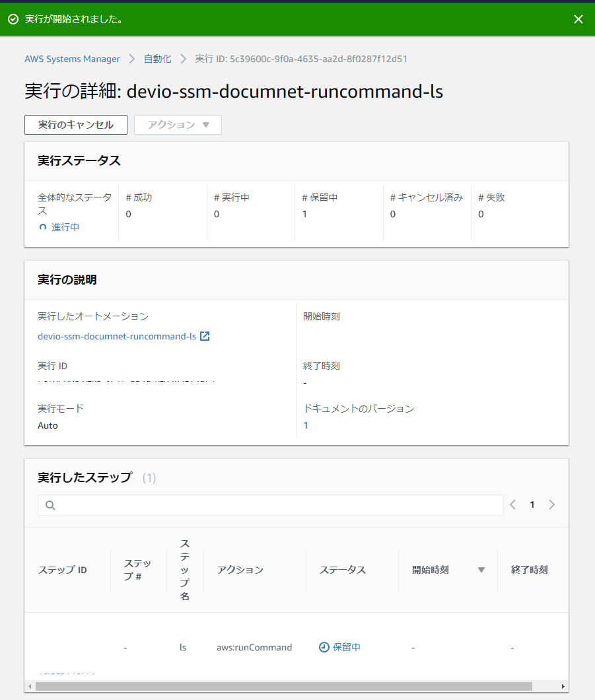The width and height of the screenshot is (595, 700).
Task: Open devio-ssm-documnet-runcommand-ls automation link
Action: (117, 336)
